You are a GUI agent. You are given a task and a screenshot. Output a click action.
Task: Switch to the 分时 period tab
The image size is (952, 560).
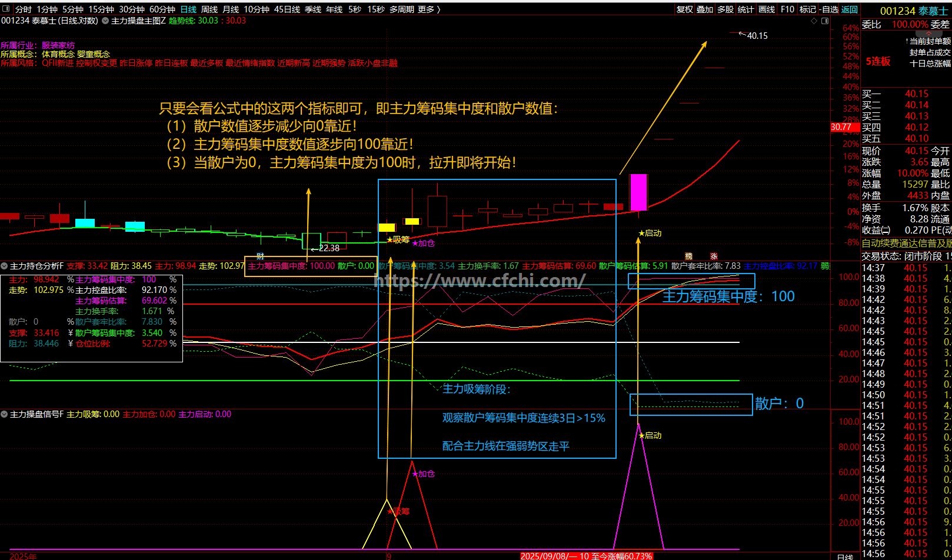pyautogui.click(x=24, y=9)
